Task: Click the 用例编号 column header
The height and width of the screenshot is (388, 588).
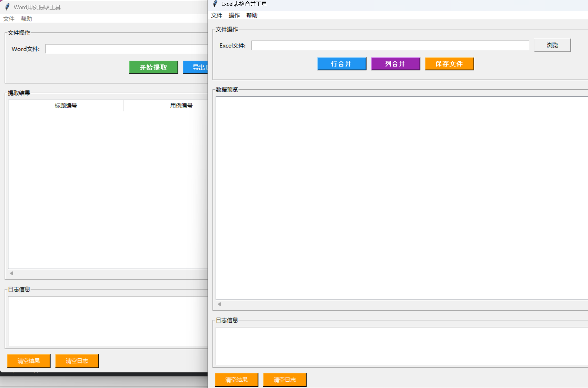Action: tap(181, 106)
